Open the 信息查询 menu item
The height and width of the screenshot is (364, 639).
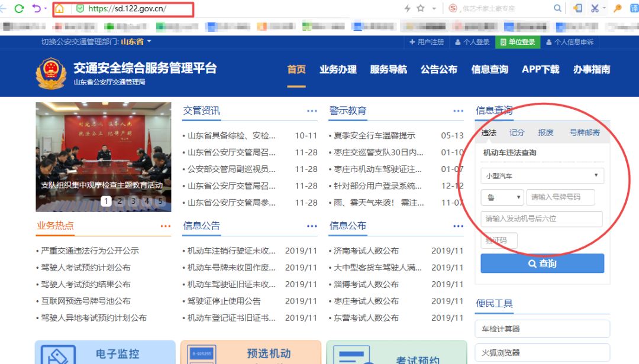pos(491,69)
